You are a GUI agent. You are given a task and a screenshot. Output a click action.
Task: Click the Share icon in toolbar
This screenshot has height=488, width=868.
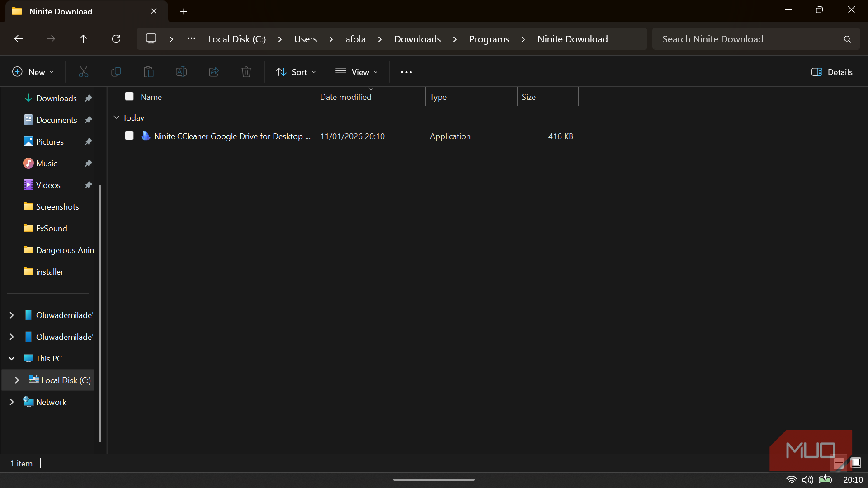pyautogui.click(x=214, y=72)
